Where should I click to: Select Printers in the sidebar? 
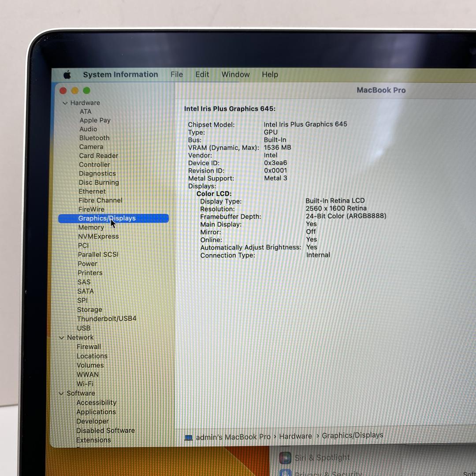point(90,273)
